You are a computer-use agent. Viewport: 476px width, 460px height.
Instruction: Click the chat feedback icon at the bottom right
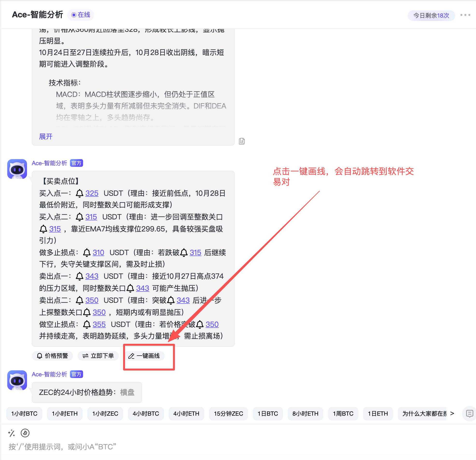click(469, 413)
